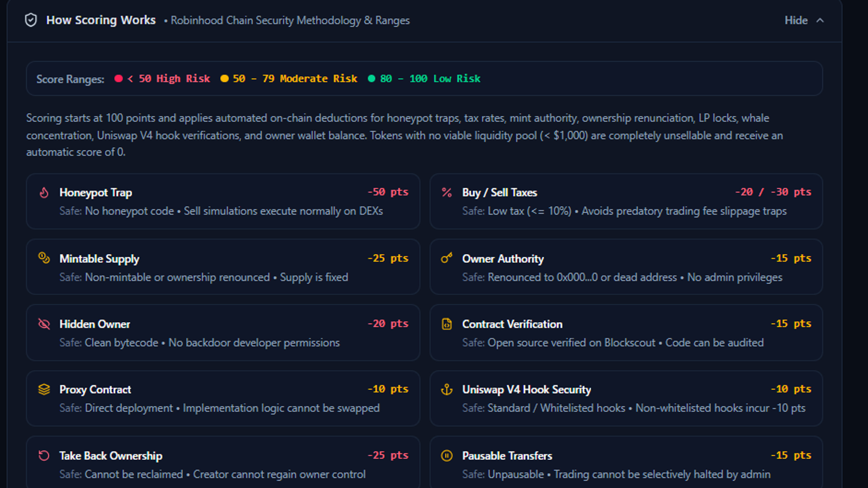Click the Hidden Owner title

pyautogui.click(x=95, y=324)
